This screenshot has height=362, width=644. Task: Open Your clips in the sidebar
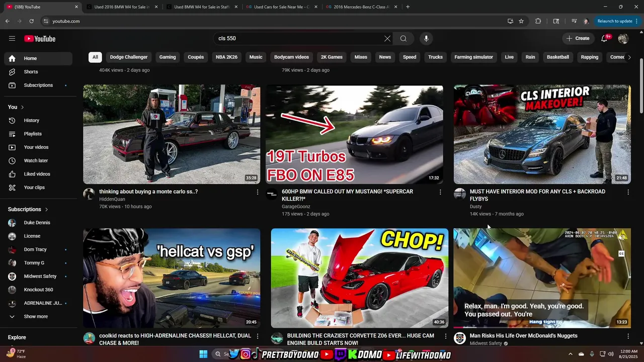38,188
